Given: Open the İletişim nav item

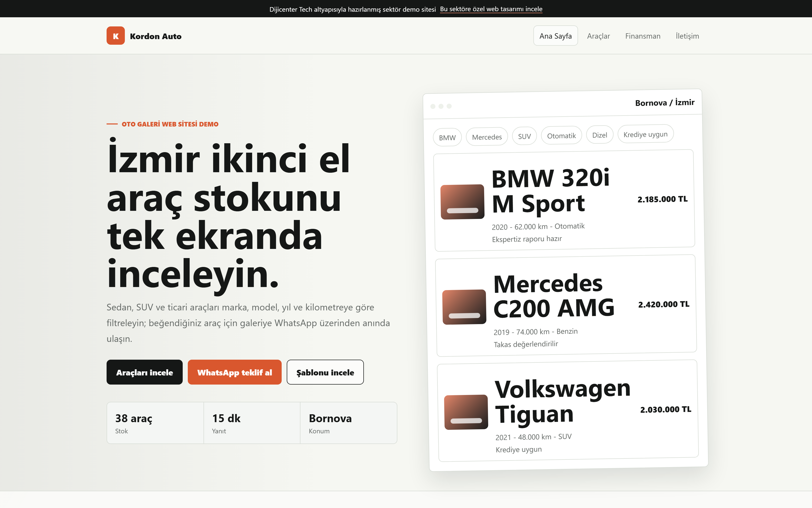Looking at the screenshot, I should tap(687, 36).
